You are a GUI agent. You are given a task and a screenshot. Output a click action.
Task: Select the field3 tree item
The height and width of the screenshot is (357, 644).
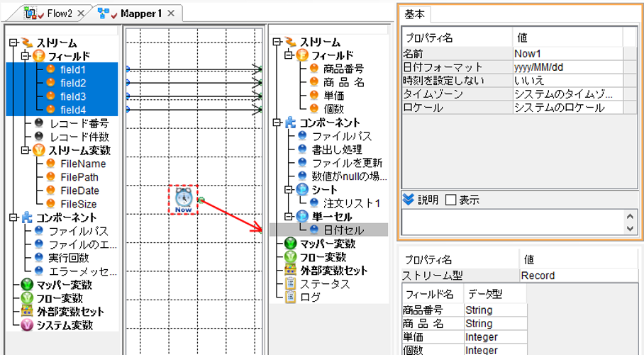pos(73,96)
